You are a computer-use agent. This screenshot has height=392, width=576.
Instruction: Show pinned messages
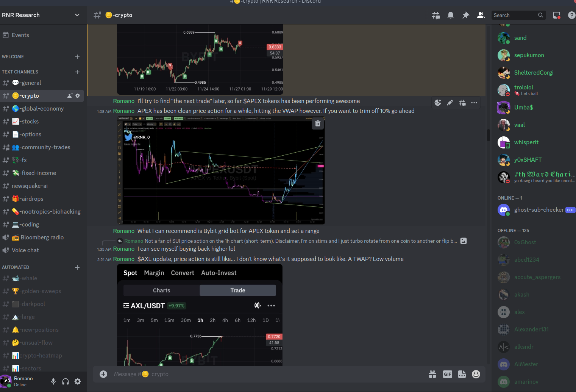(x=466, y=15)
